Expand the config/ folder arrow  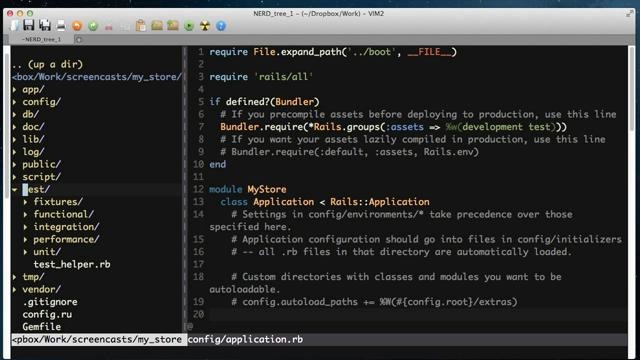pos(15,102)
